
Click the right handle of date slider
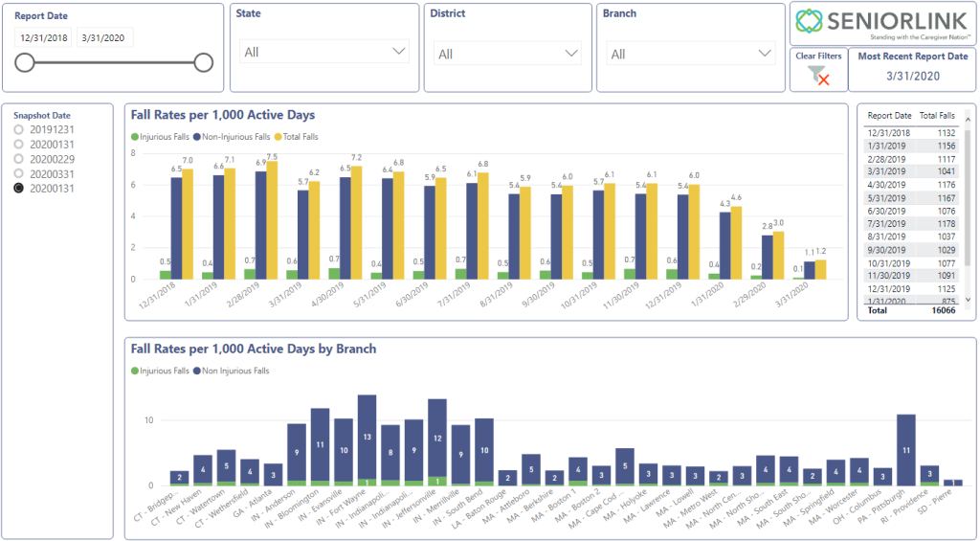point(203,62)
